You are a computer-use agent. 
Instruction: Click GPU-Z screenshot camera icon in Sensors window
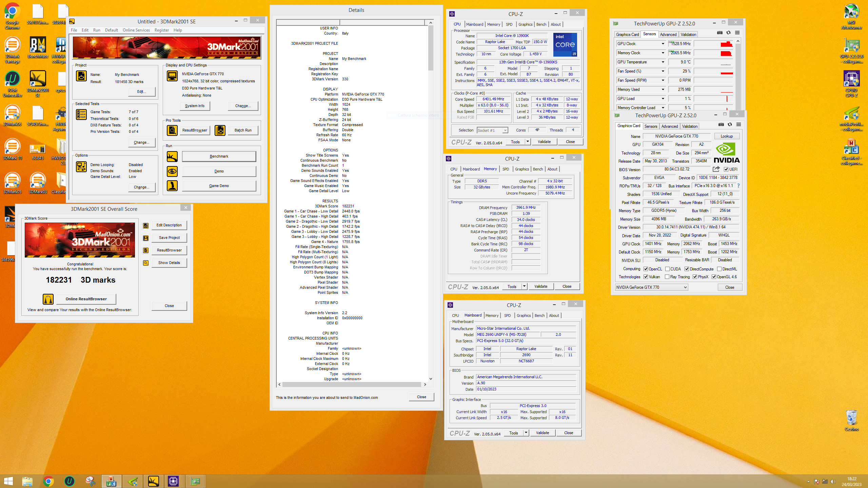click(x=720, y=33)
